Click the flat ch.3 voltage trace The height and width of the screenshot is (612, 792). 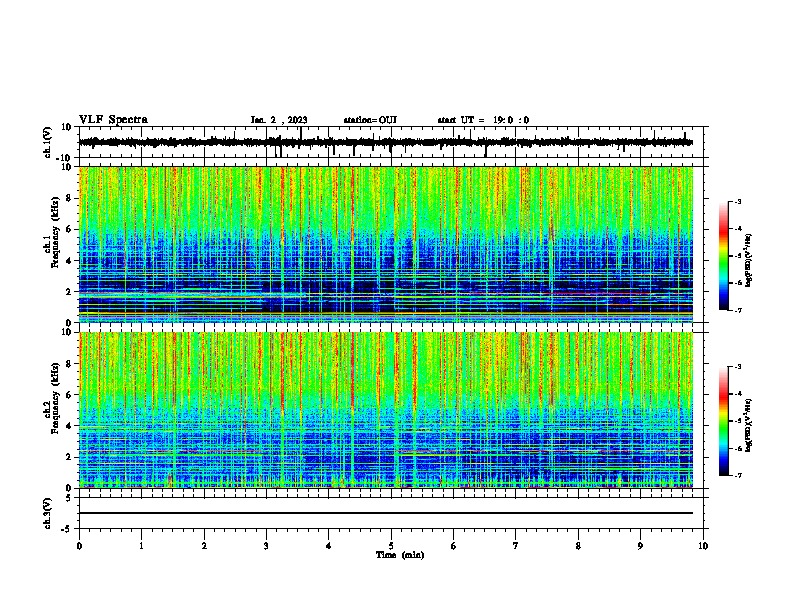tap(386, 513)
